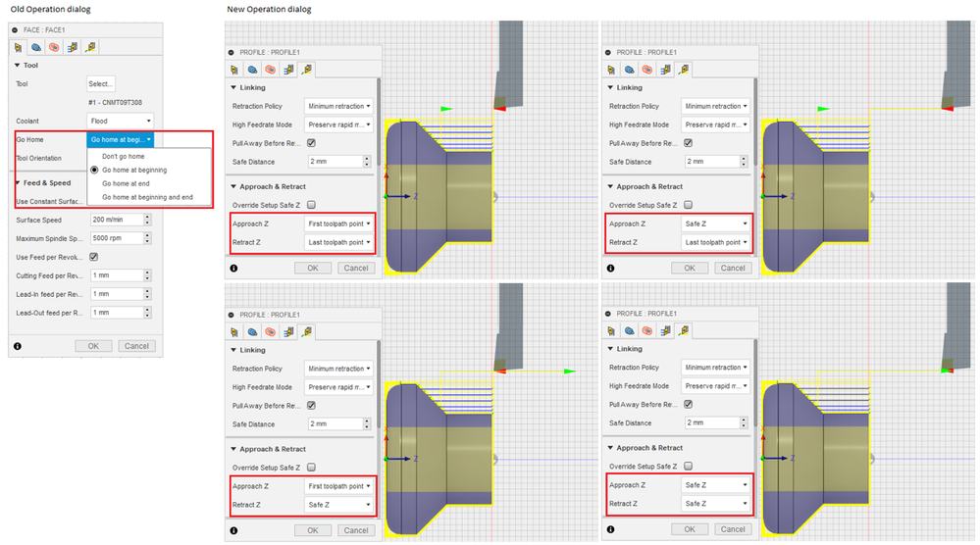Collapse FACE : FACE1 dialog via title icon

(x=15, y=30)
